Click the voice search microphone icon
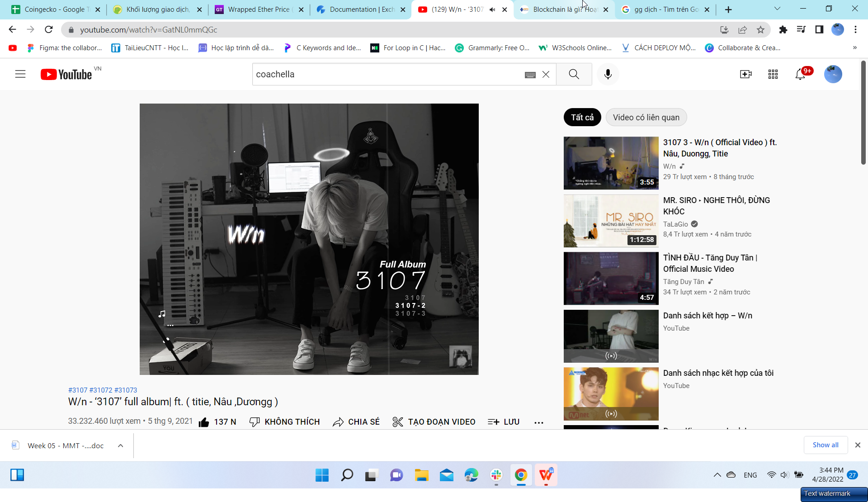This screenshot has width=868, height=502. click(608, 74)
